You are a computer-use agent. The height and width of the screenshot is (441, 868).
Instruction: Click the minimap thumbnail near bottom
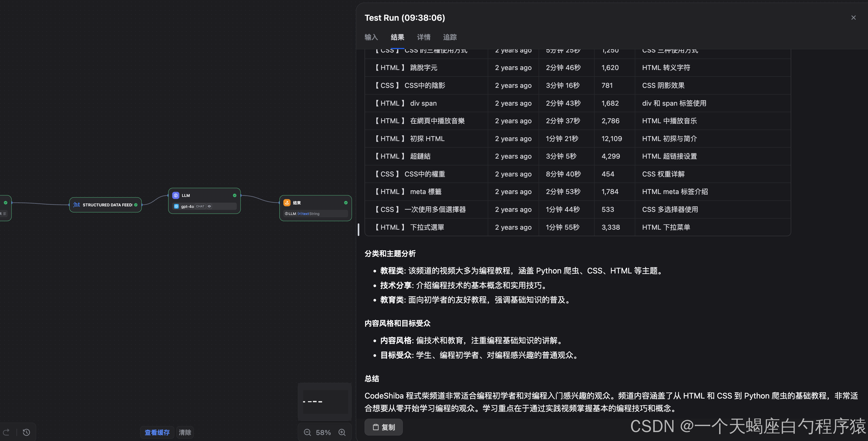pyautogui.click(x=324, y=401)
